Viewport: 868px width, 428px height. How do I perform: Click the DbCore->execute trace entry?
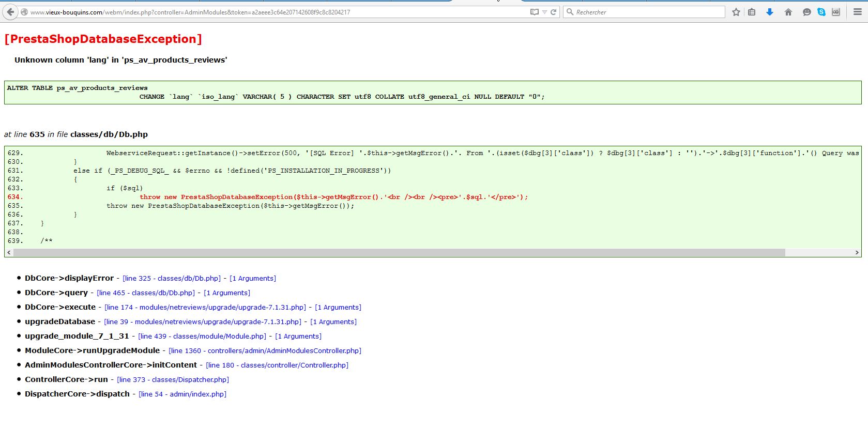click(60, 308)
